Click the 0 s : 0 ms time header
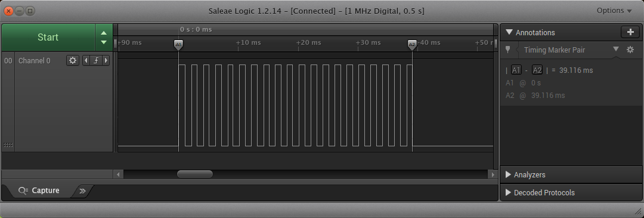Screen dimensions: 644x218 (x=196, y=29)
